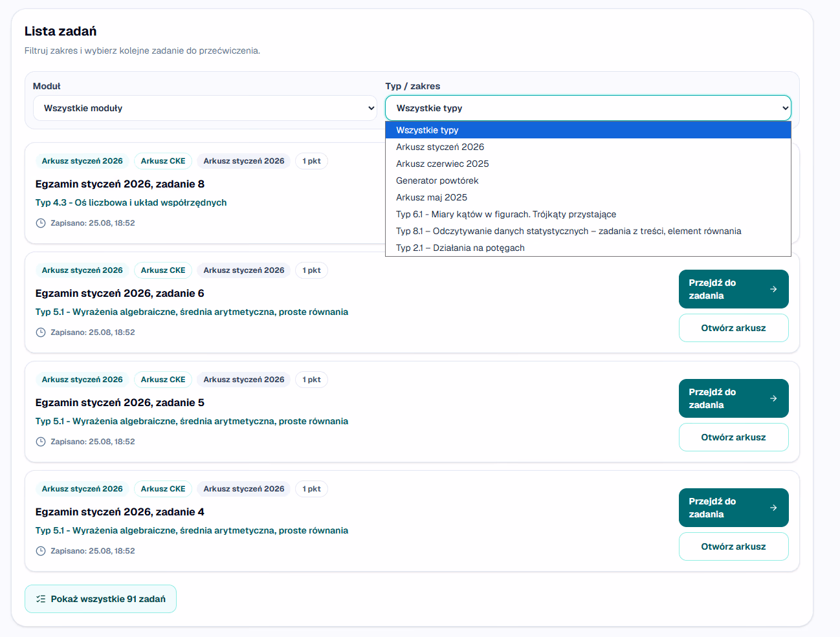Image resolution: width=840 pixels, height=637 pixels.
Task: Click title Egzamin styczeń 2026, zadanie 5
Action: tap(120, 402)
